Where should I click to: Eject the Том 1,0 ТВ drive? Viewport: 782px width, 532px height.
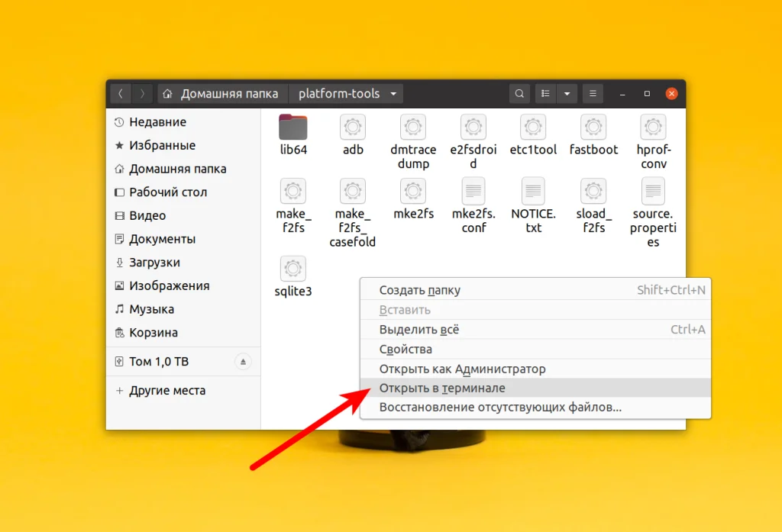pos(244,361)
